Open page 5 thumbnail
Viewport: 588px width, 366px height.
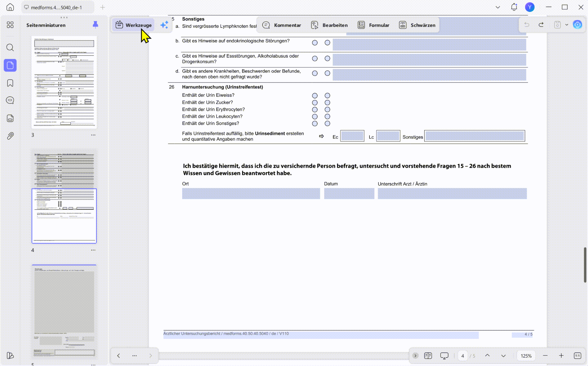(64, 312)
